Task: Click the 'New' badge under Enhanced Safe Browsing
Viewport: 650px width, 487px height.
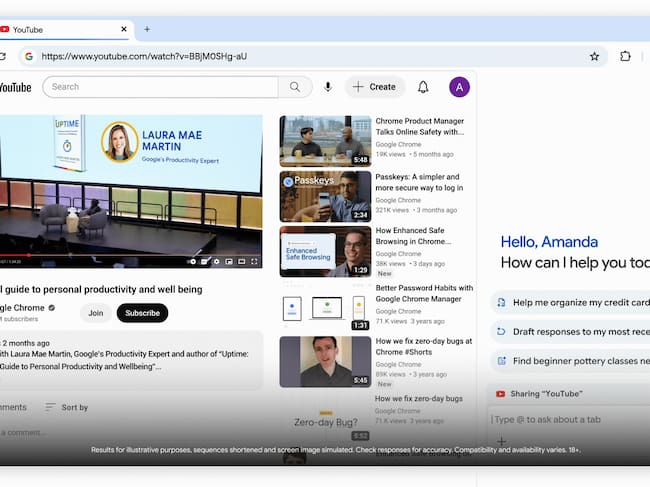Action: coord(384,274)
